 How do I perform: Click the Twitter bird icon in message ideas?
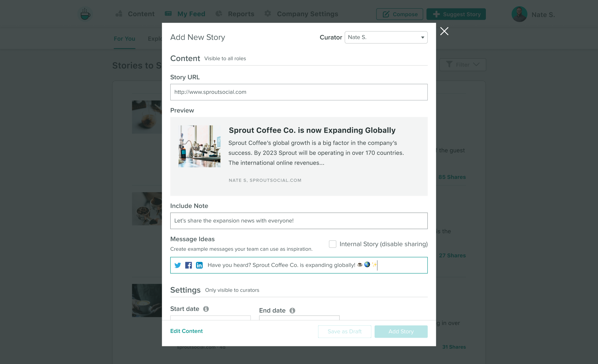pos(178,265)
